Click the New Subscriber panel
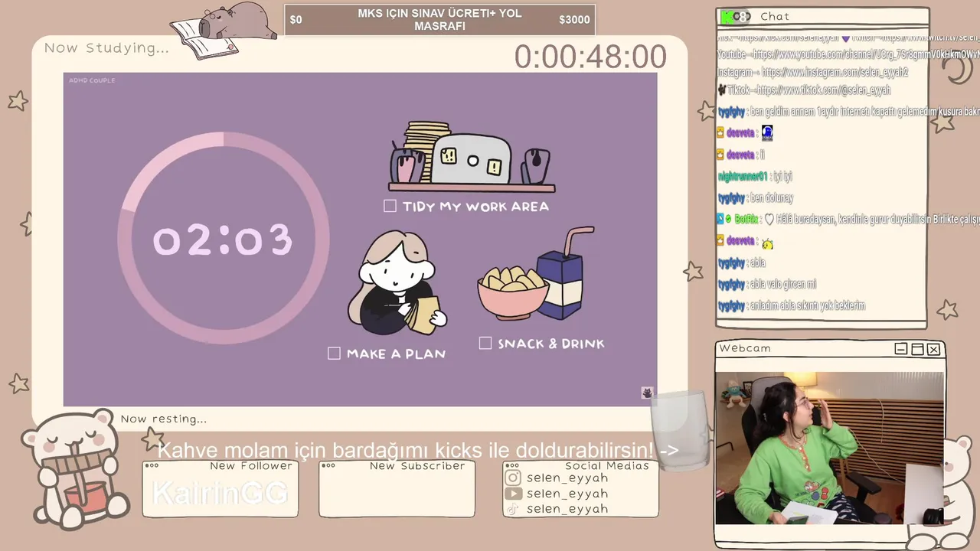 tap(397, 488)
